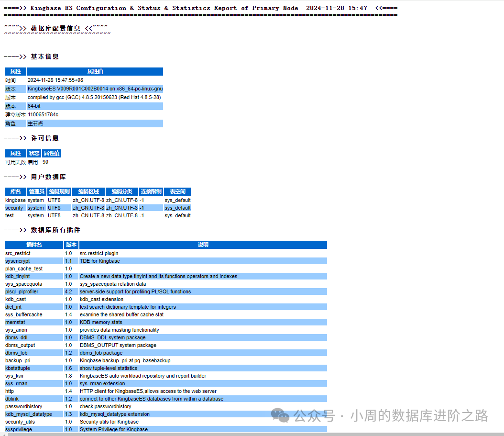Select the sys_rman plugin name
The image size is (504, 436).
[x=16, y=383]
